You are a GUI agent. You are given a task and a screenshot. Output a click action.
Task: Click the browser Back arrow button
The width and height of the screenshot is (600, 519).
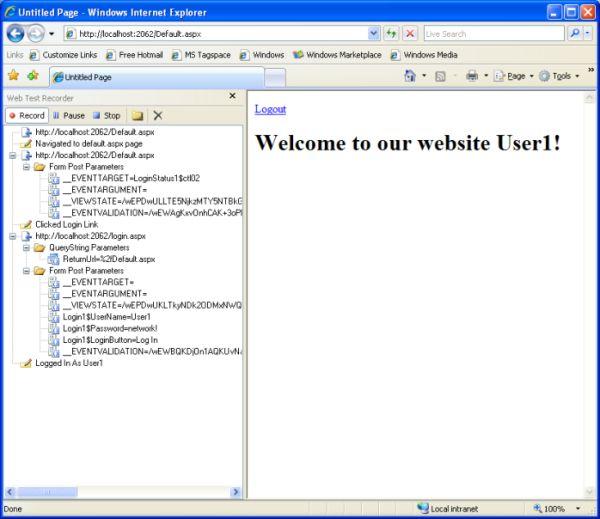coord(15,33)
